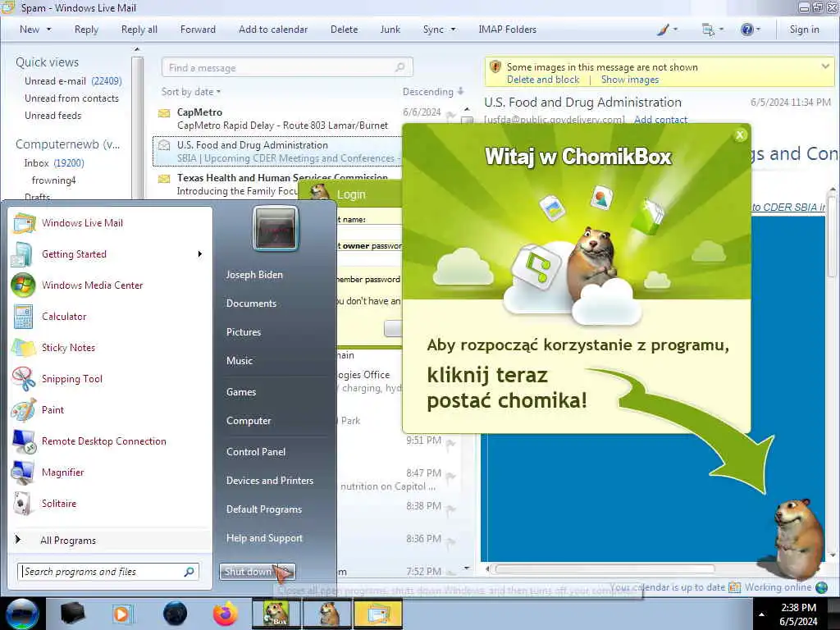Screen dimensions: 840x630
Task: Click the horizontal scrollbar in reading pane
Action: point(605,569)
